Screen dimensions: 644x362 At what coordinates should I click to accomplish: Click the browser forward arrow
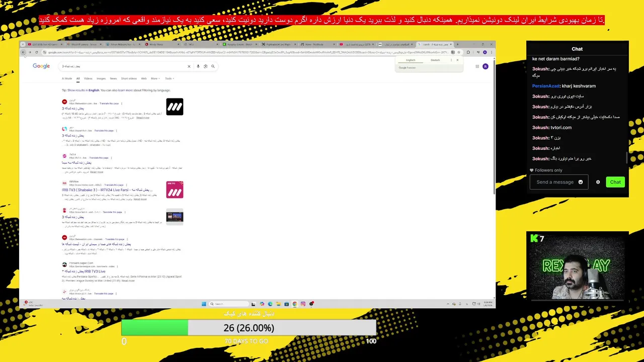[30, 52]
